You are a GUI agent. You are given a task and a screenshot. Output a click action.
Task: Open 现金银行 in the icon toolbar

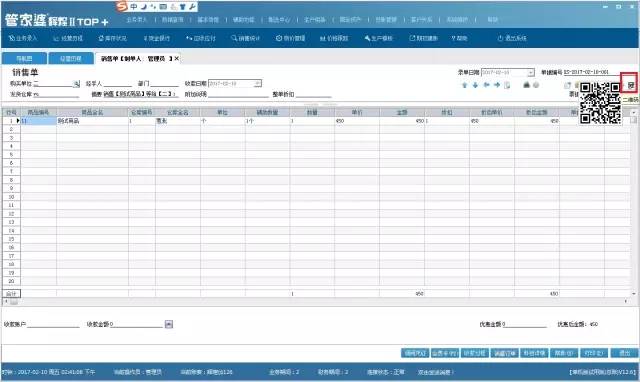156,38
